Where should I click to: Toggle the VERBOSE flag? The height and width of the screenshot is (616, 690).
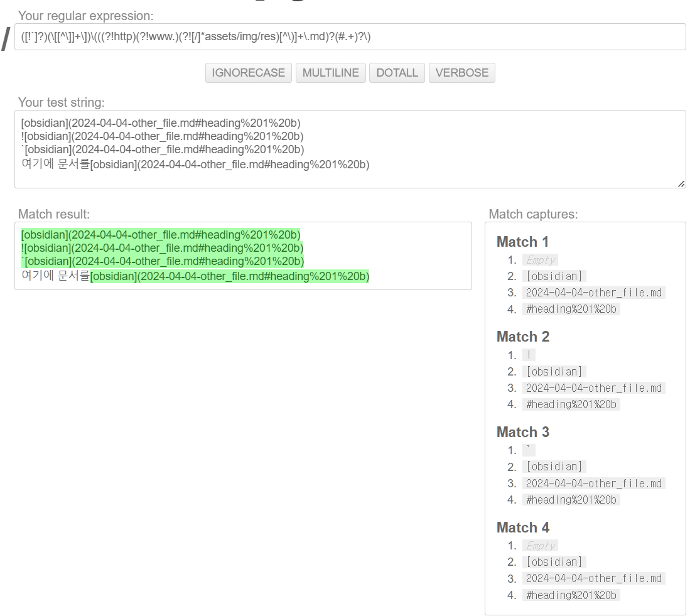(462, 73)
